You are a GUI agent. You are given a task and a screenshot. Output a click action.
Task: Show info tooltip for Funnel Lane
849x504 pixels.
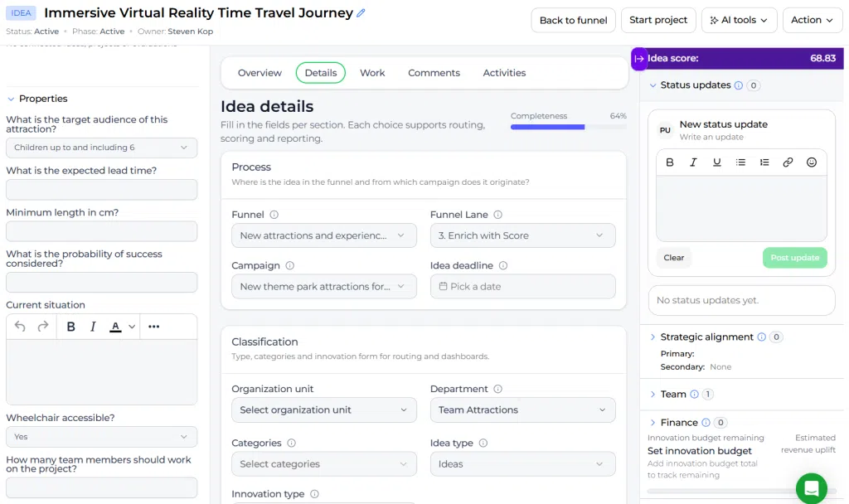point(497,215)
